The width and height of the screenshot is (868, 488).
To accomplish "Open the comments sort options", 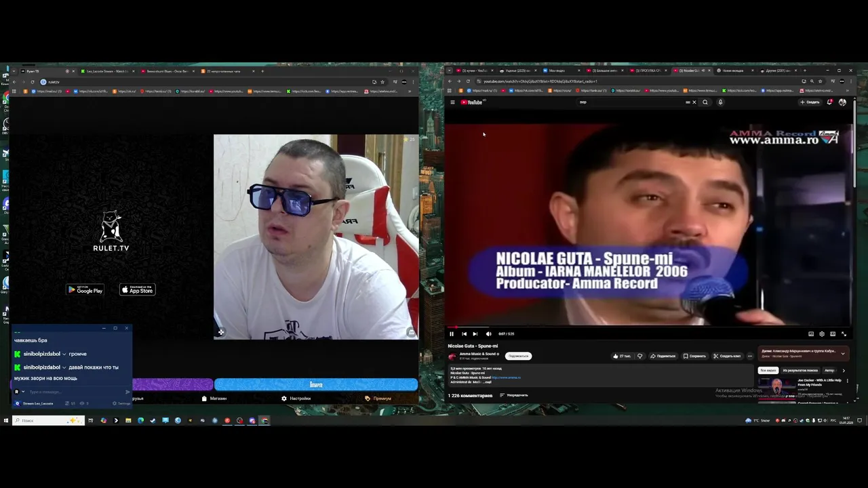I will [514, 395].
